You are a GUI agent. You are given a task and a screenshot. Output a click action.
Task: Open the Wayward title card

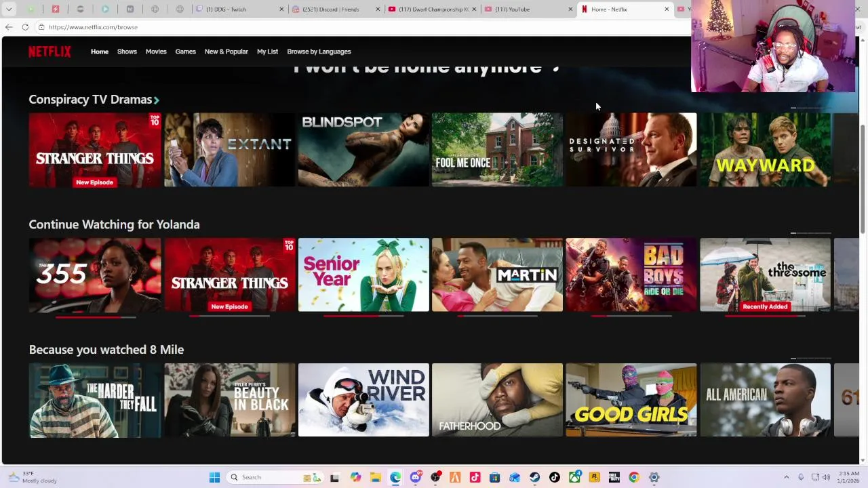click(765, 150)
